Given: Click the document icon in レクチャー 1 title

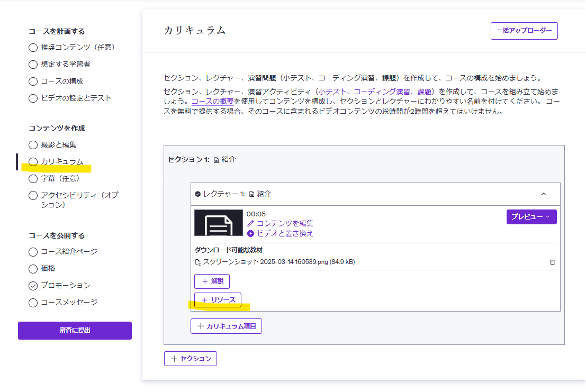Looking at the screenshot, I should click(251, 194).
